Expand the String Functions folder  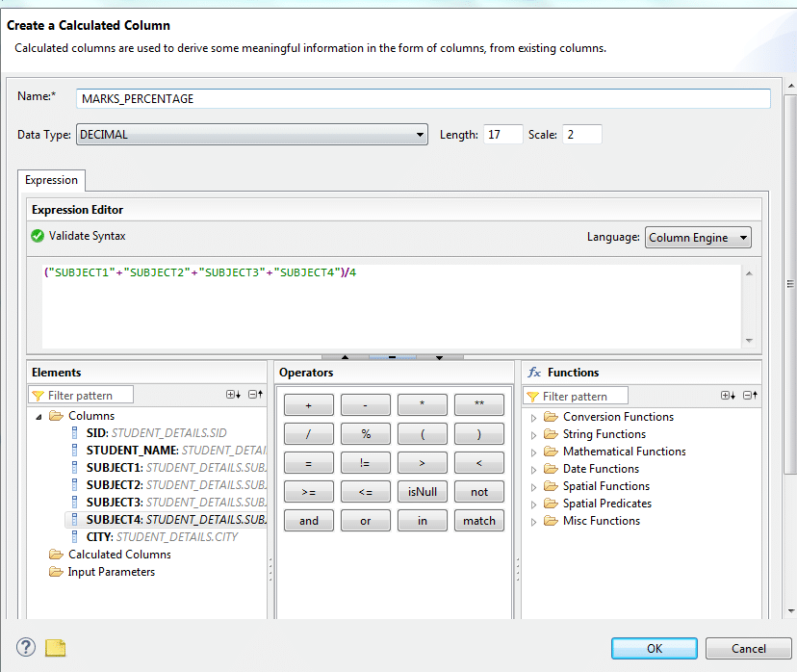[x=536, y=434]
